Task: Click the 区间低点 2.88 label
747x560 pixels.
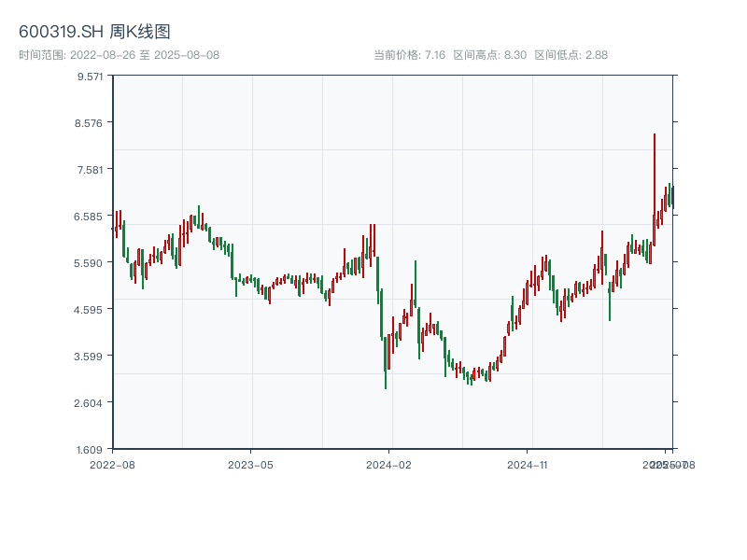Action: 571,55
